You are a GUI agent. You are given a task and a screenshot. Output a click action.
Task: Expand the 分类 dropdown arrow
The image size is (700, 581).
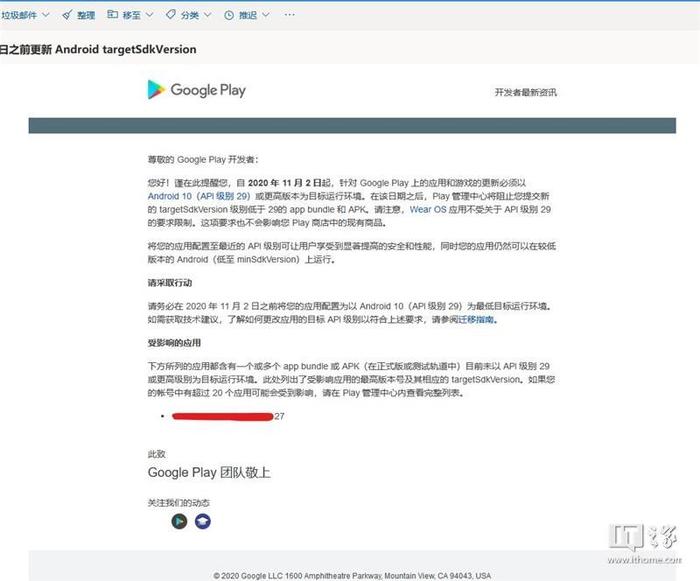pyautogui.click(x=208, y=15)
